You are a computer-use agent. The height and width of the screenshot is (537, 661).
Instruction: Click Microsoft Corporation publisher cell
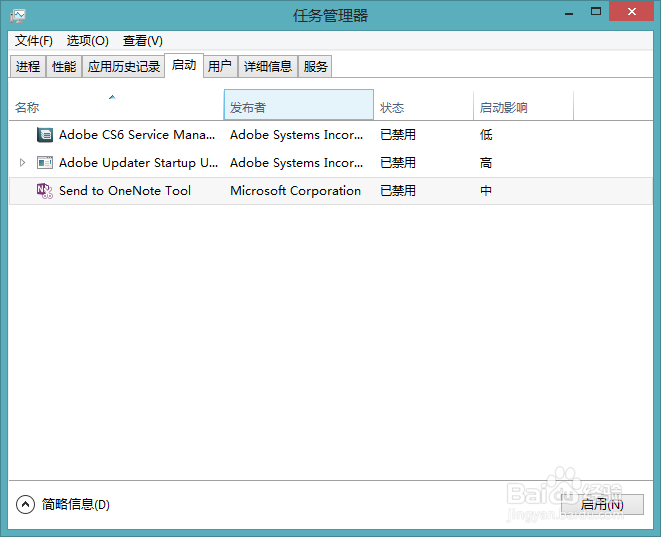[x=295, y=191]
